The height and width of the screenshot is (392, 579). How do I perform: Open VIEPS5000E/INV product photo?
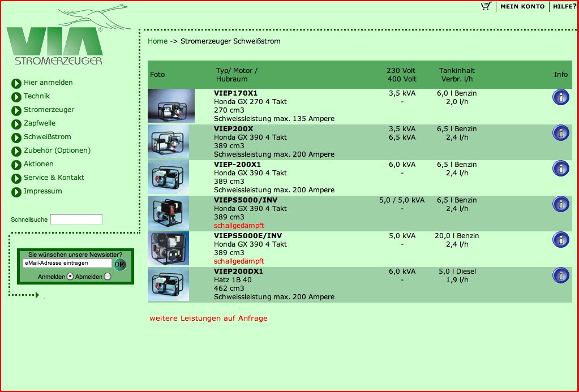click(169, 248)
